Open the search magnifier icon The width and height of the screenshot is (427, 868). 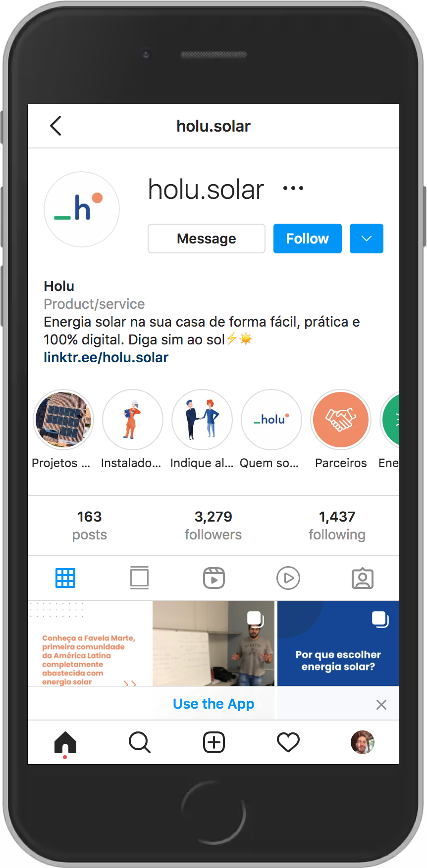pos(140,743)
